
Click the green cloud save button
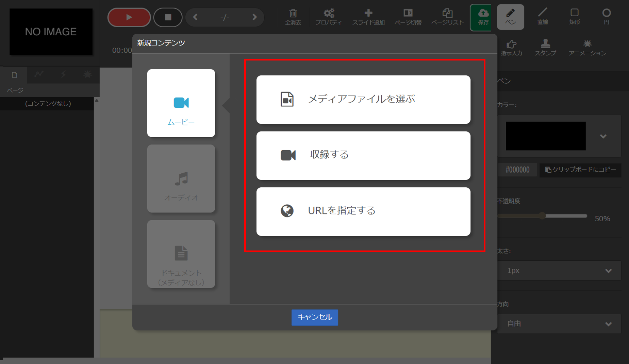click(482, 17)
